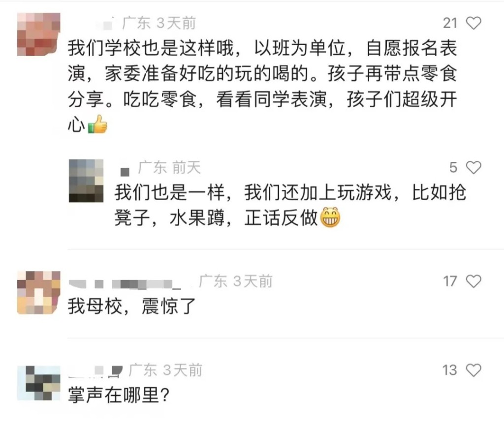Image resolution: width=504 pixels, height=424 pixels.
Task: Click the blurred username above 我们也是一样 reply
Action: [125, 170]
